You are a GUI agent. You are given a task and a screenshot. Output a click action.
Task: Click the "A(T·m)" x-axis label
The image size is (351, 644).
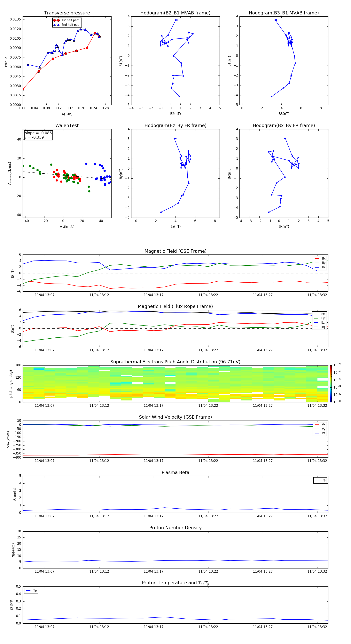coord(67,114)
